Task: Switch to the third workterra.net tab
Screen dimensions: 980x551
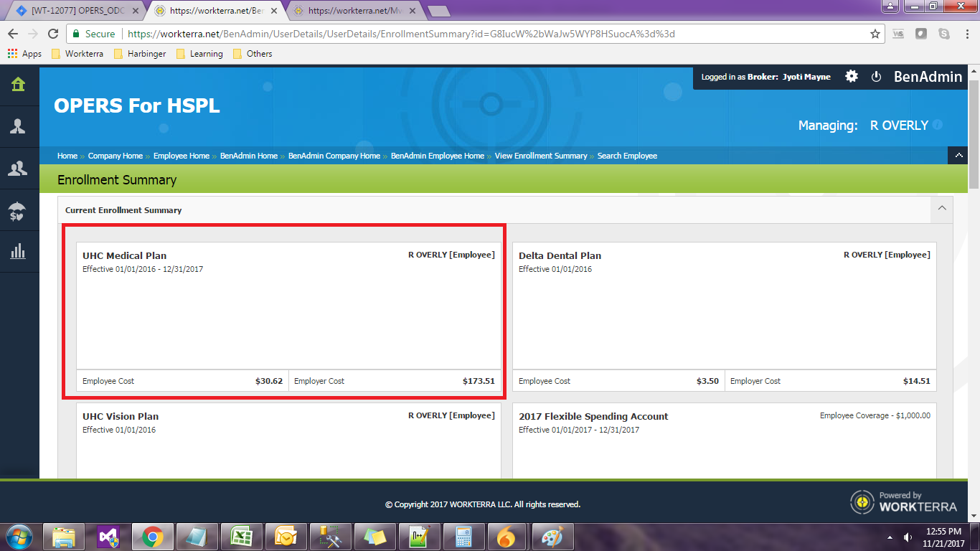Action: coord(353,11)
